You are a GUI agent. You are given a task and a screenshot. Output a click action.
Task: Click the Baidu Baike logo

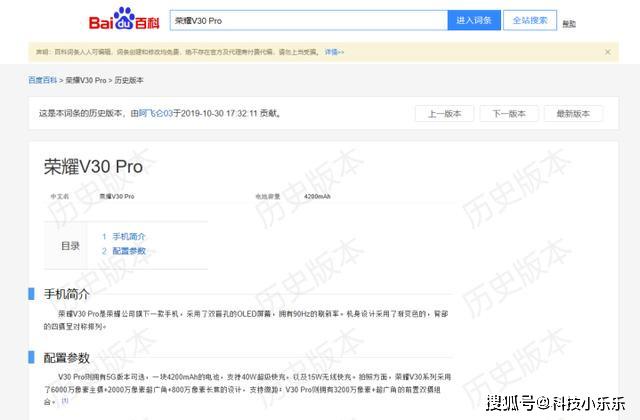point(124,19)
